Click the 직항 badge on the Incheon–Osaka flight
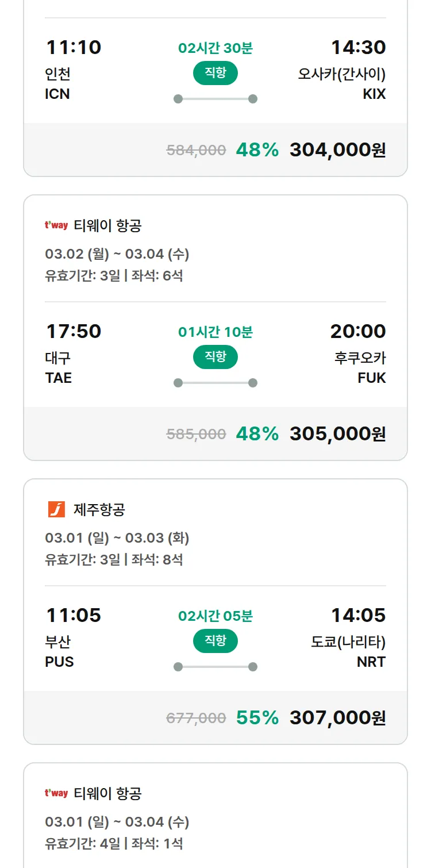The height and width of the screenshot is (868, 431). tap(215, 73)
